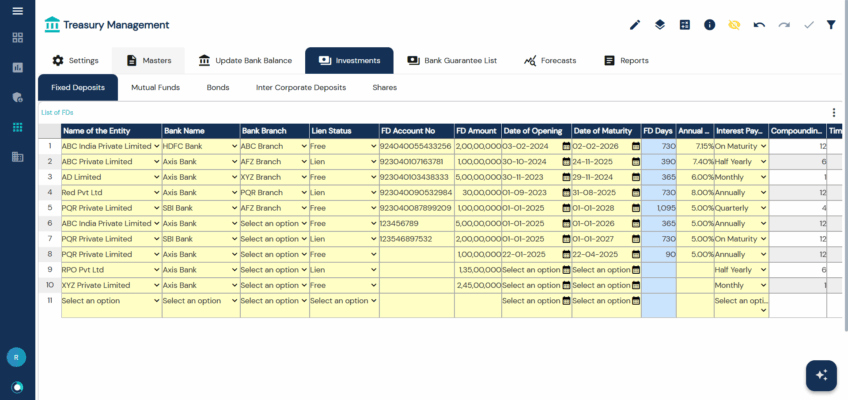This screenshot has width=848, height=400.
Task: Open the info circle icon
Action: 709,25
